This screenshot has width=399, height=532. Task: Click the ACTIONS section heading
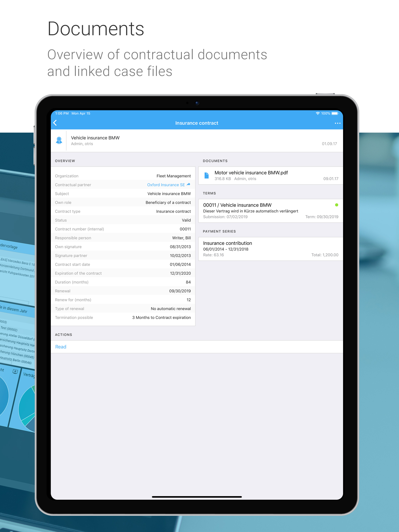coord(64,335)
